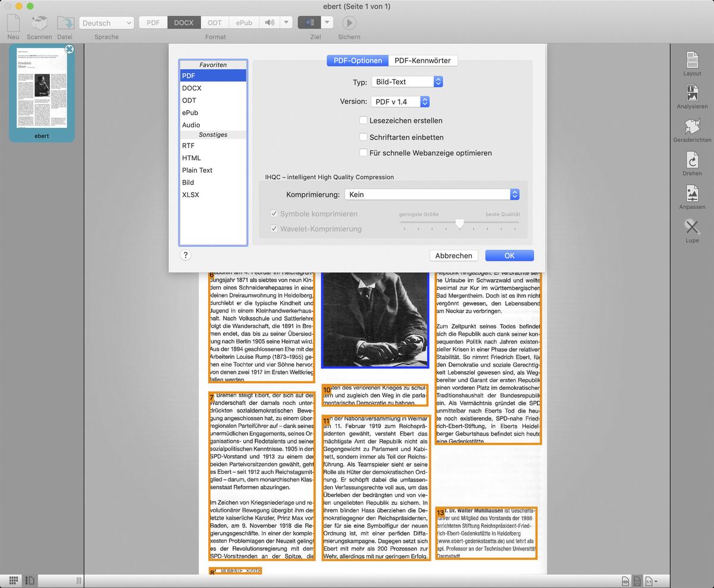The image size is (714, 588).
Task: Open the Deutsch language dropdown
Action: tap(106, 23)
